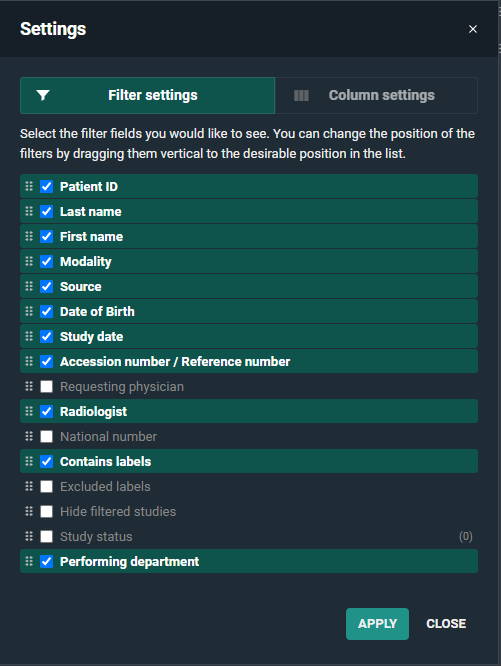Enable the Requesting physician filter checkbox
This screenshot has width=501, height=666.
tap(47, 387)
